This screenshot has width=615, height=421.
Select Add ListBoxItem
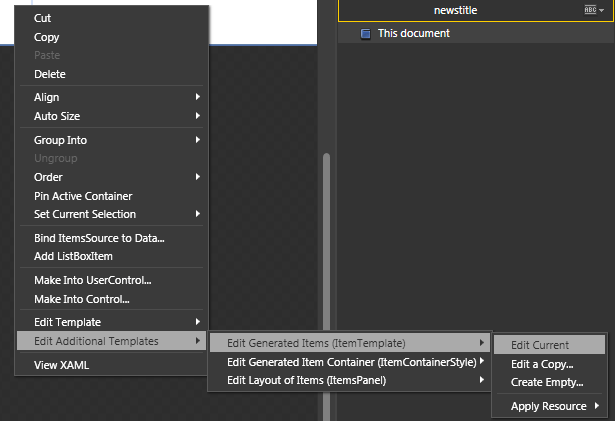coord(111,256)
